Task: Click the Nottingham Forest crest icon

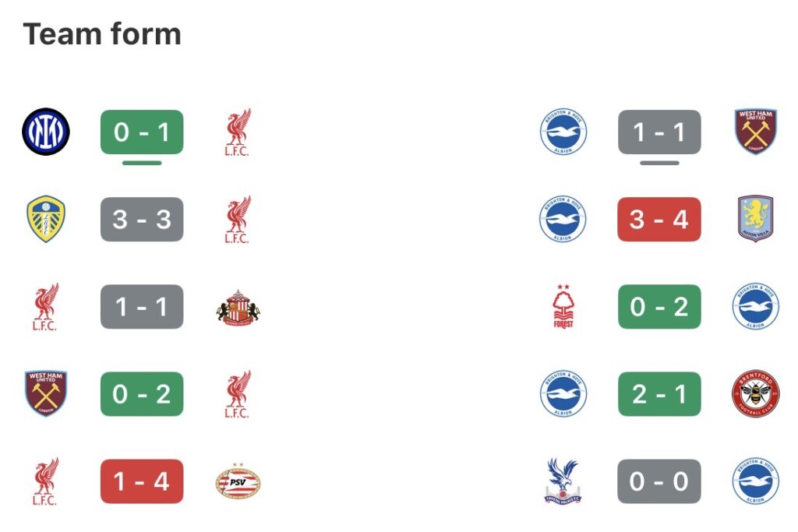Action: (562, 307)
